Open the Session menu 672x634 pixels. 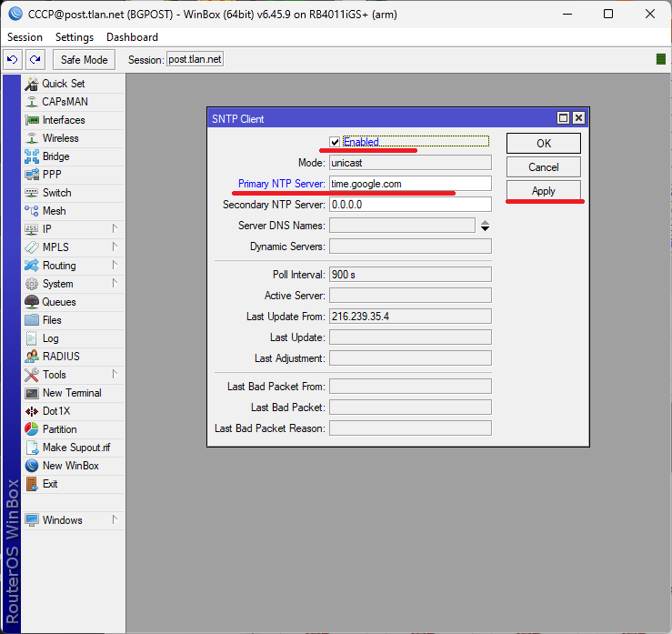click(x=25, y=37)
